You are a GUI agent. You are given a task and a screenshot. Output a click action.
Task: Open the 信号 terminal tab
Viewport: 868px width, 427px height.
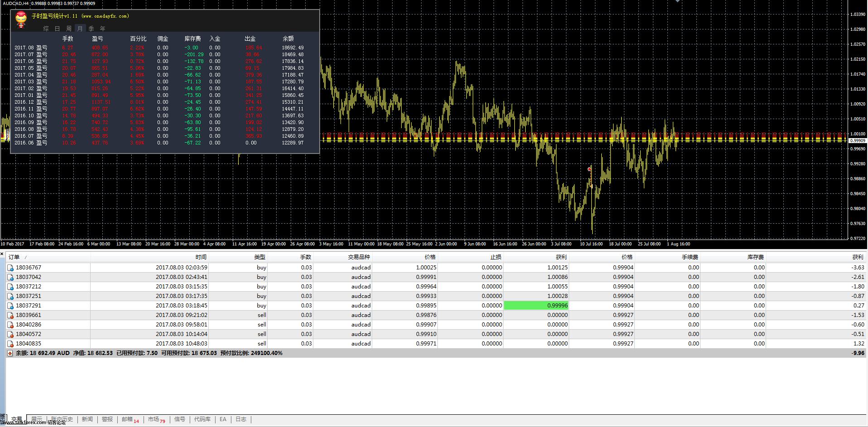tap(180, 419)
